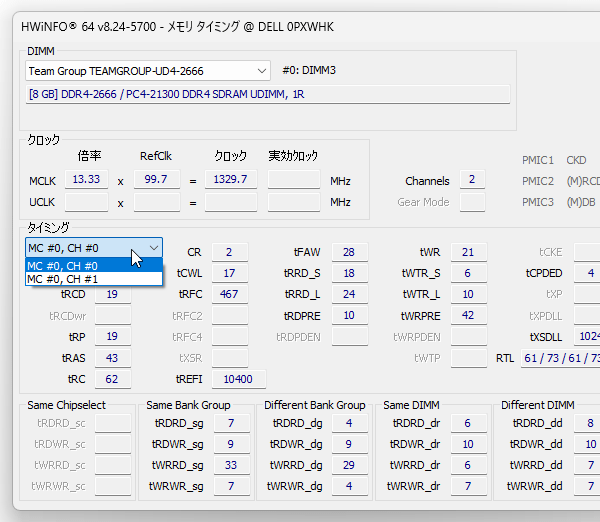This screenshot has width=600, height=522.
Task: Open the DIMM module selection dropdown
Action: point(148,71)
